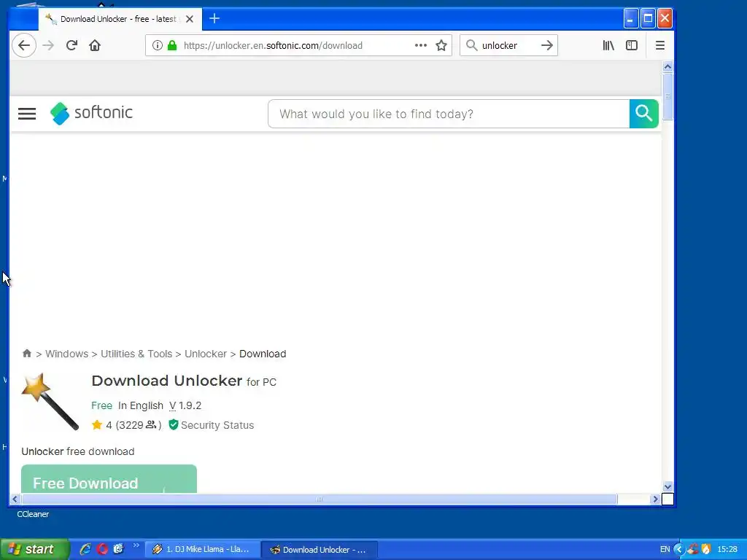This screenshot has width=747, height=560.
Task: Click the Firefox search text field
Action: pyautogui.click(x=508, y=45)
